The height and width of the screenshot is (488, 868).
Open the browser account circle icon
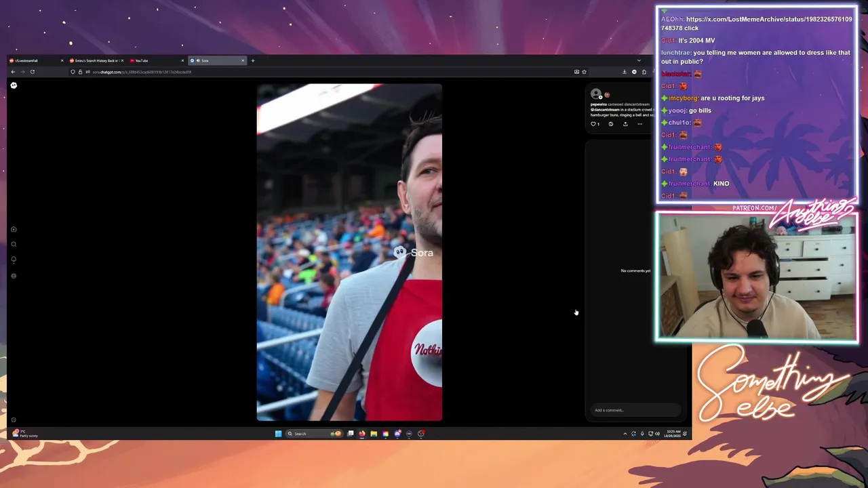click(634, 72)
